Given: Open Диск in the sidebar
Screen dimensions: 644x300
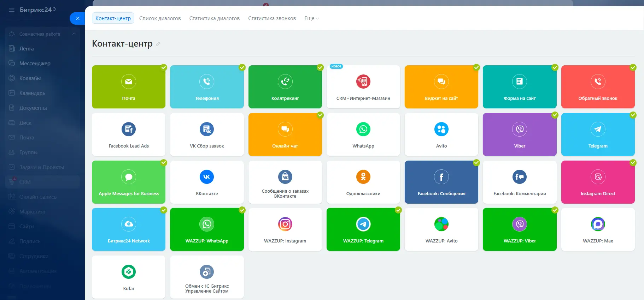Looking at the screenshot, I should [x=42, y=123].
